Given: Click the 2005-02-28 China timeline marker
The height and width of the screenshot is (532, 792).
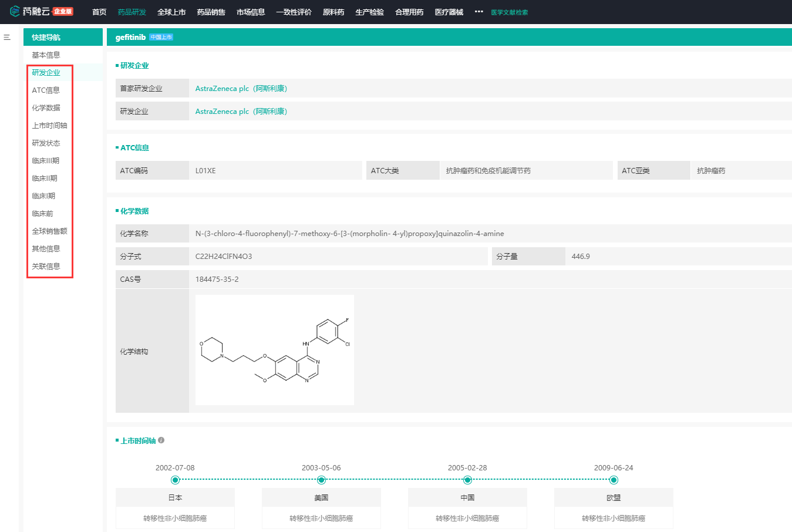Looking at the screenshot, I should (x=467, y=480).
